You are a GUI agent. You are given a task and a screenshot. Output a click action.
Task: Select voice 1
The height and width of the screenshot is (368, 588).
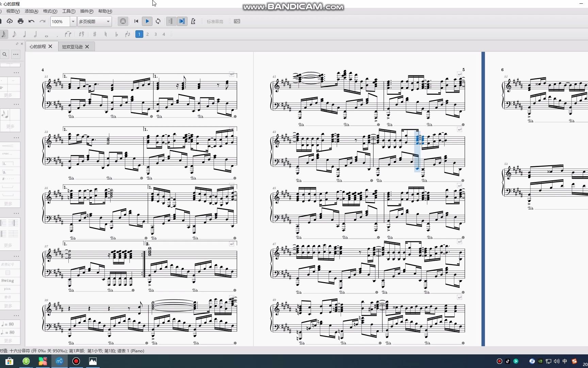(x=139, y=34)
